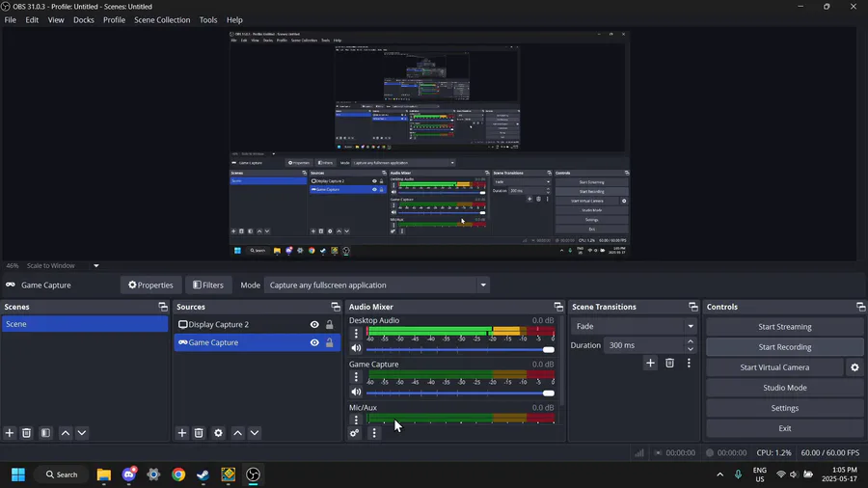This screenshot has width=868, height=488.
Task: Configure virtual camera gear icon
Action: pyautogui.click(x=854, y=367)
